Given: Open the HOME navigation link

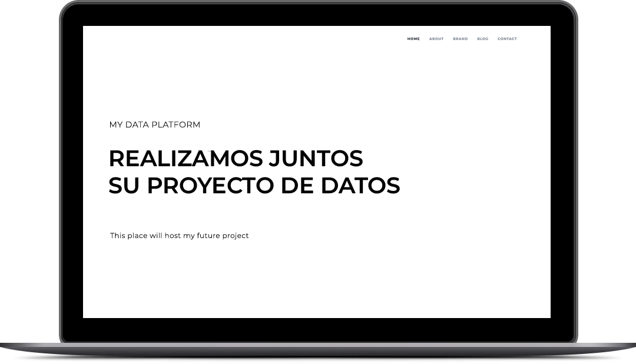Looking at the screenshot, I should pyautogui.click(x=413, y=39).
